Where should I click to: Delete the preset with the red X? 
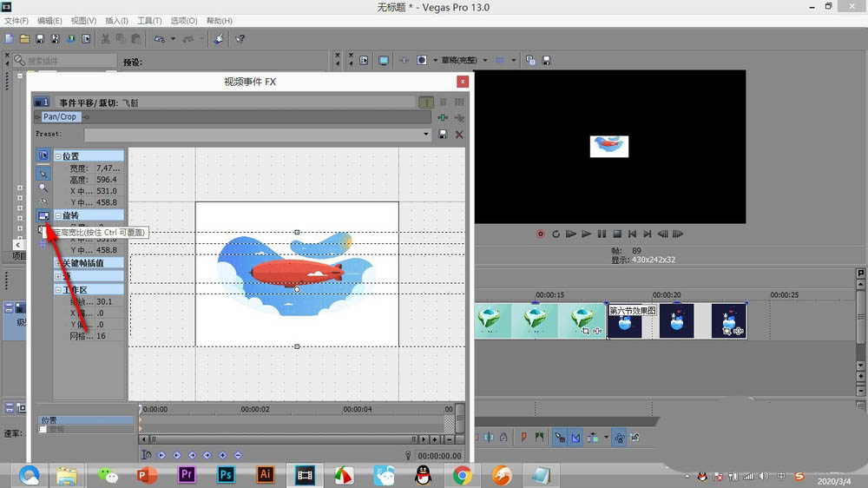click(x=459, y=135)
